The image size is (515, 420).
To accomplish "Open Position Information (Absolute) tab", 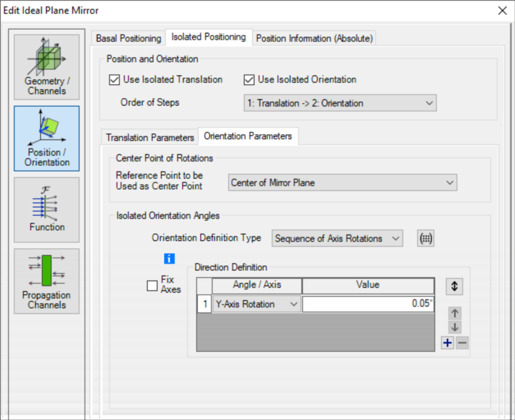I will [314, 38].
